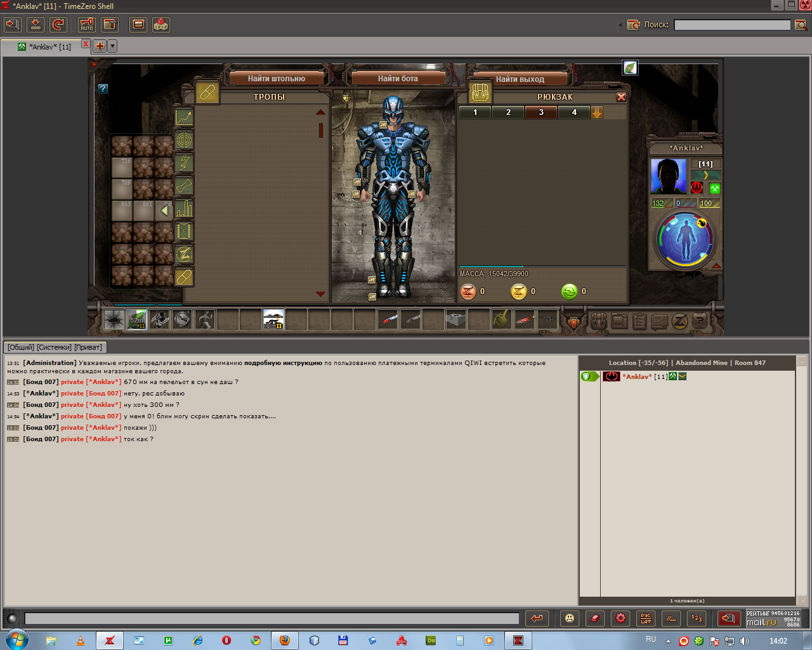812x650 pixels.
Task: Select first quick slot spider item
Action: click(114, 319)
